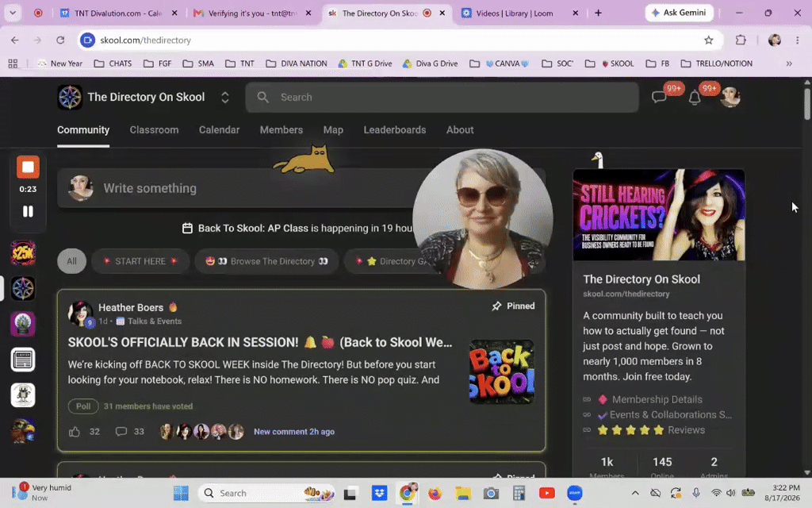Reload the page

tap(60, 40)
